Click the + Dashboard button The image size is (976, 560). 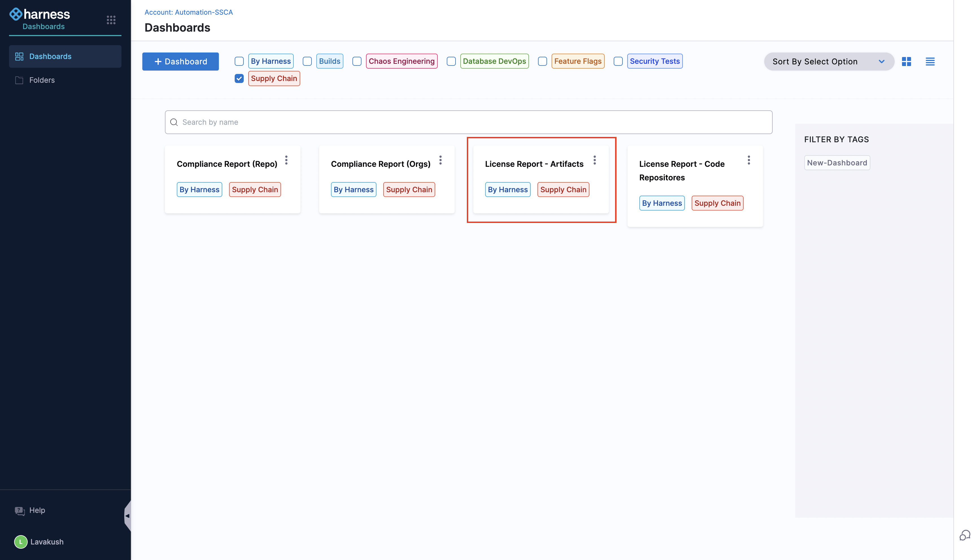(x=180, y=62)
